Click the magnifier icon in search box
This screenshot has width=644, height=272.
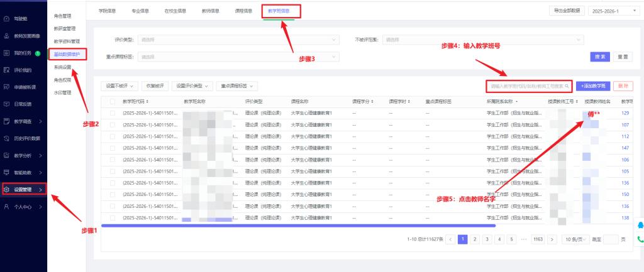pyautogui.click(x=567, y=85)
